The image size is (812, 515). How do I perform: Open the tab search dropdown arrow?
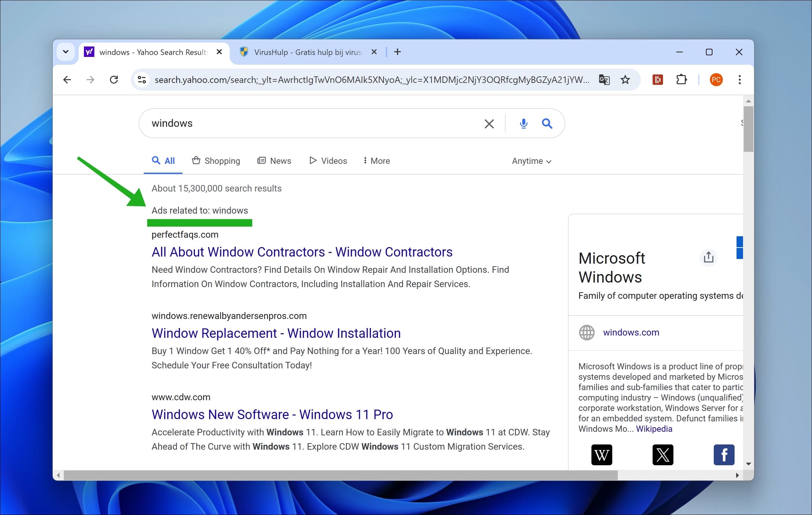click(66, 52)
